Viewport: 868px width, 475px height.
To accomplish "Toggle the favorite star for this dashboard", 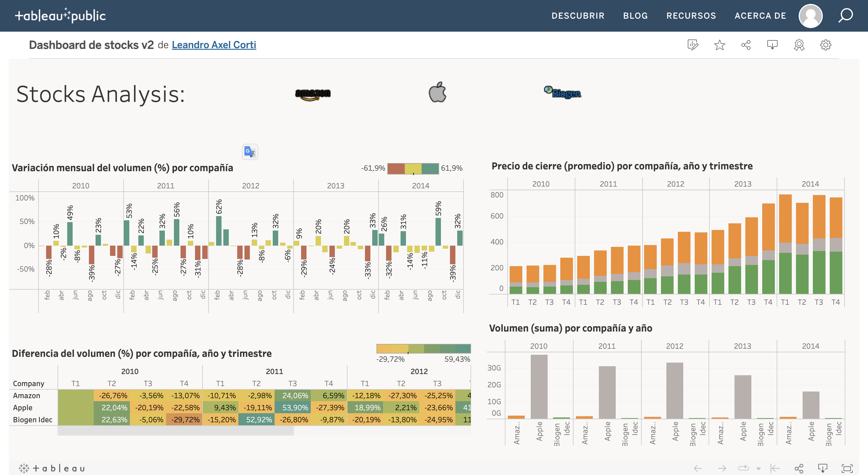I will coord(720,45).
